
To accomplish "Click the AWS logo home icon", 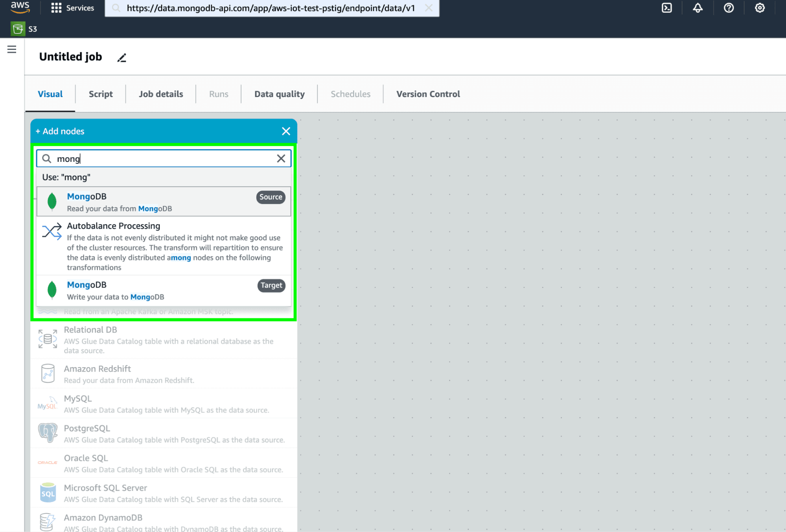I will (20, 7).
